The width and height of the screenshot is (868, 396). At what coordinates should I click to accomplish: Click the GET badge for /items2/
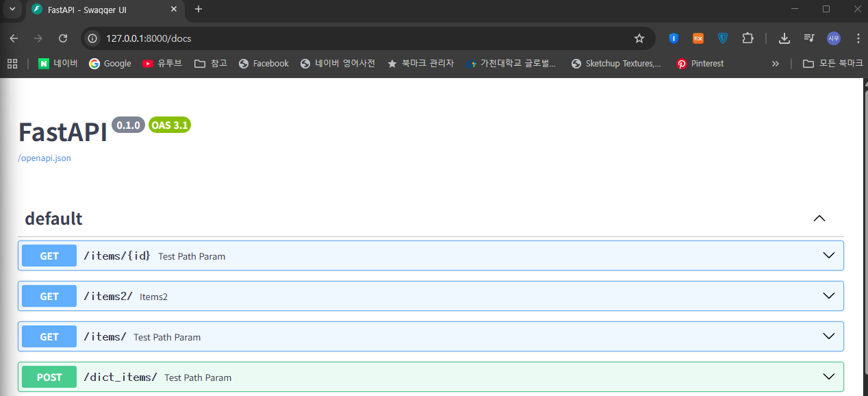coord(49,297)
